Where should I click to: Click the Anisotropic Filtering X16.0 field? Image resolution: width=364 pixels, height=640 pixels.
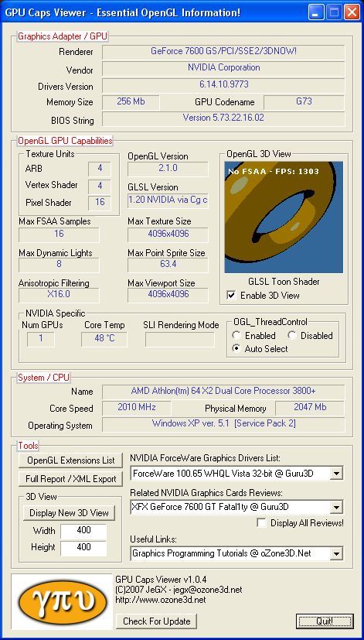[59, 295]
